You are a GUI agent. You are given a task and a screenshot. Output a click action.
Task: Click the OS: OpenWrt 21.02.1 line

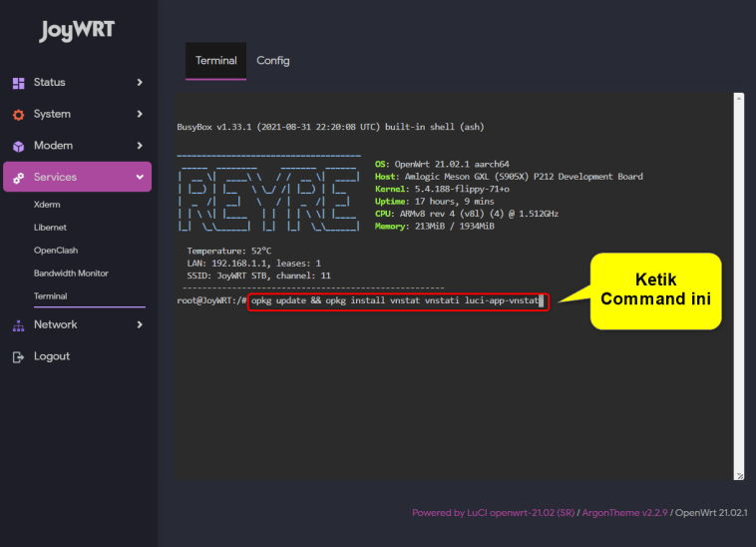point(442,164)
